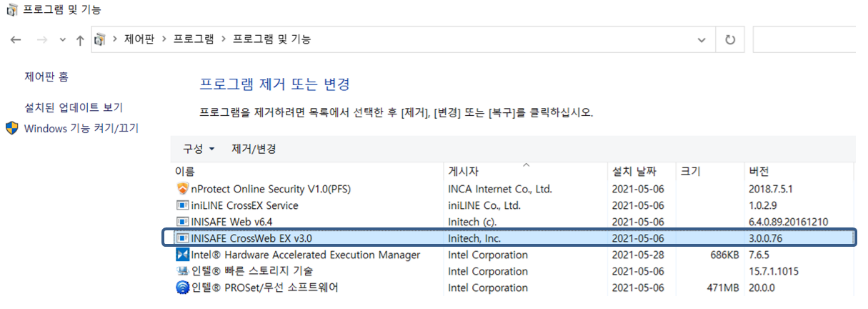Expand chevron after 제어판 in breadcrumb
The width and height of the screenshot is (868, 309).
(x=164, y=39)
